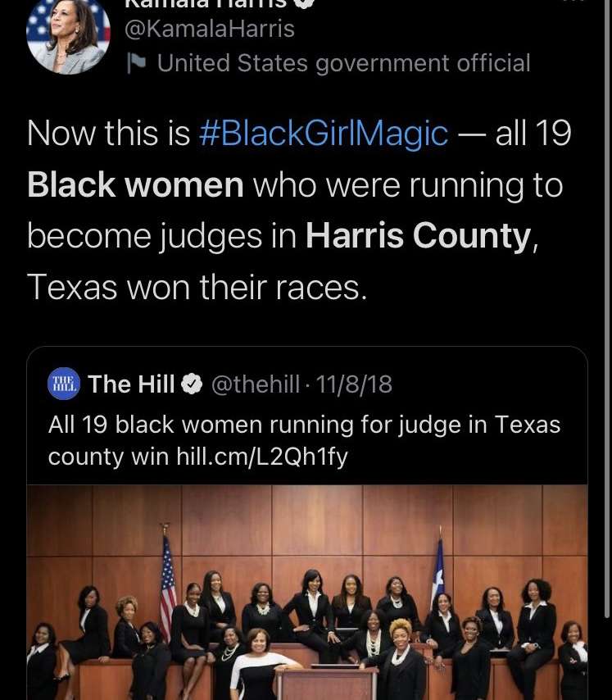The image size is (612, 700).
Task: Click the flag icon before government official label
Action: click(x=136, y=63)
